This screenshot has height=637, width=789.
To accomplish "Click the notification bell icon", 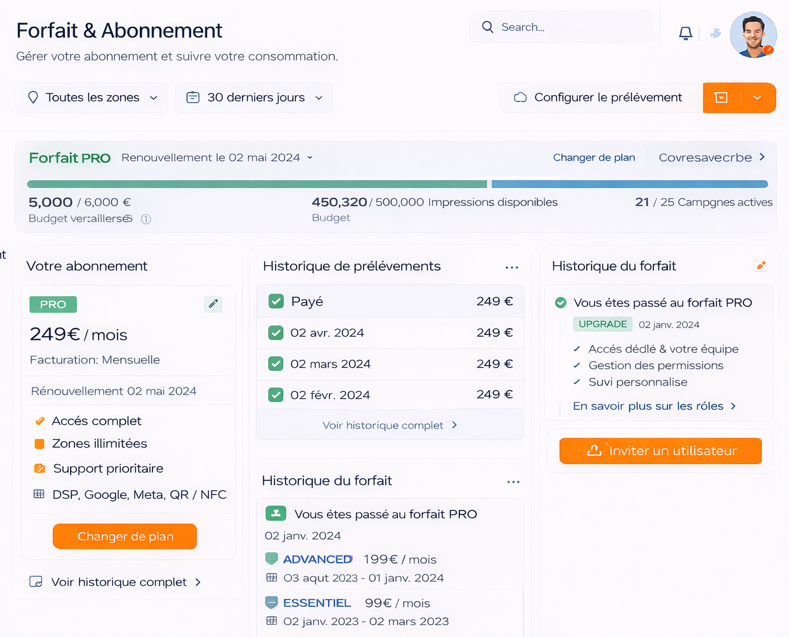I will [685, 33].
